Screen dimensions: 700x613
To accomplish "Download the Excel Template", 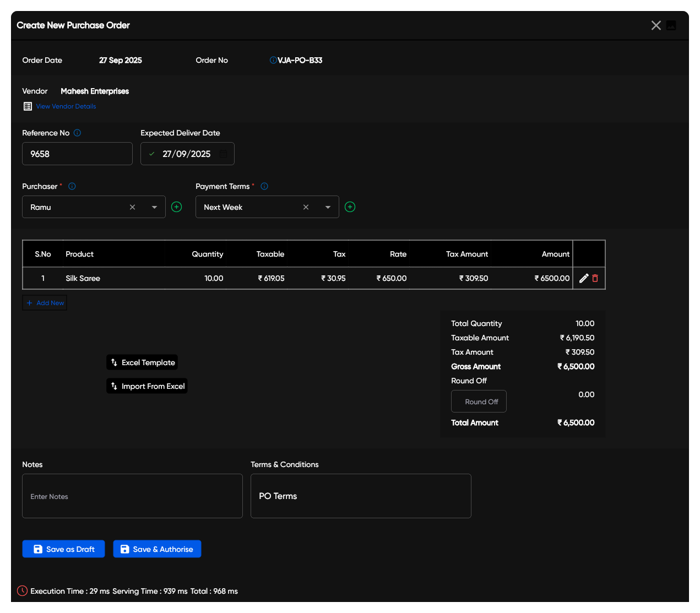I will pyautogui.click(x=142, y=362).
